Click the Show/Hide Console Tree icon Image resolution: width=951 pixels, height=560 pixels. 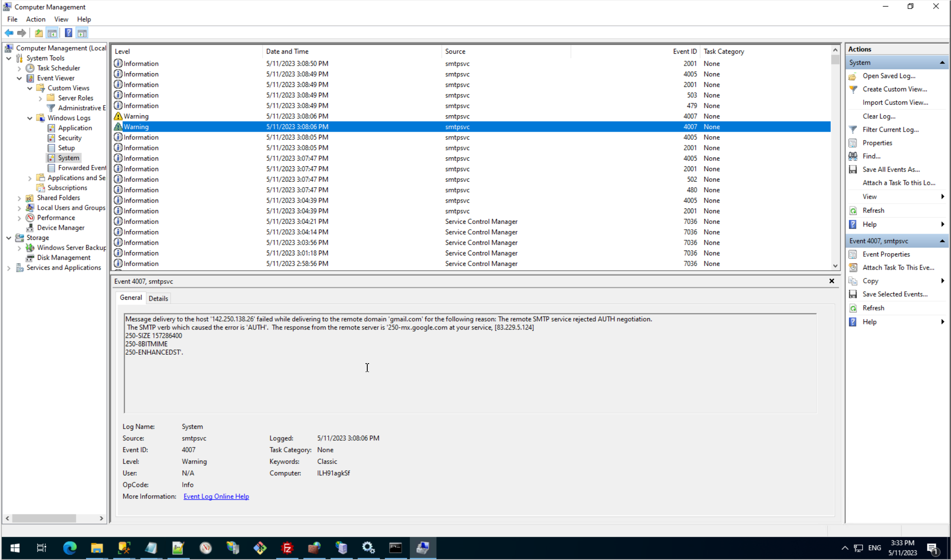[52, 33]
